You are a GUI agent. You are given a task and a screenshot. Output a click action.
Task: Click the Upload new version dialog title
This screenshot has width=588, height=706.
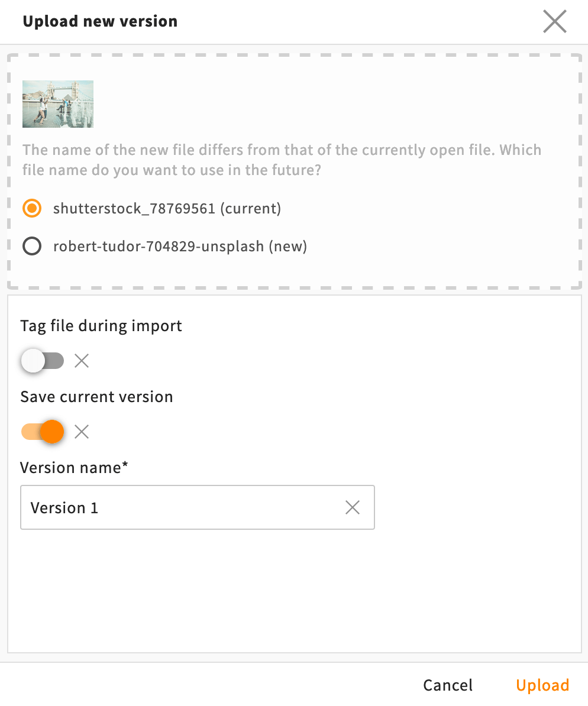point(100,21)
